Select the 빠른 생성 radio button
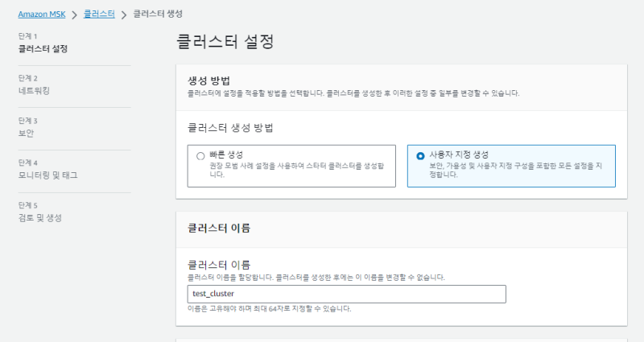 click(200, 156)
